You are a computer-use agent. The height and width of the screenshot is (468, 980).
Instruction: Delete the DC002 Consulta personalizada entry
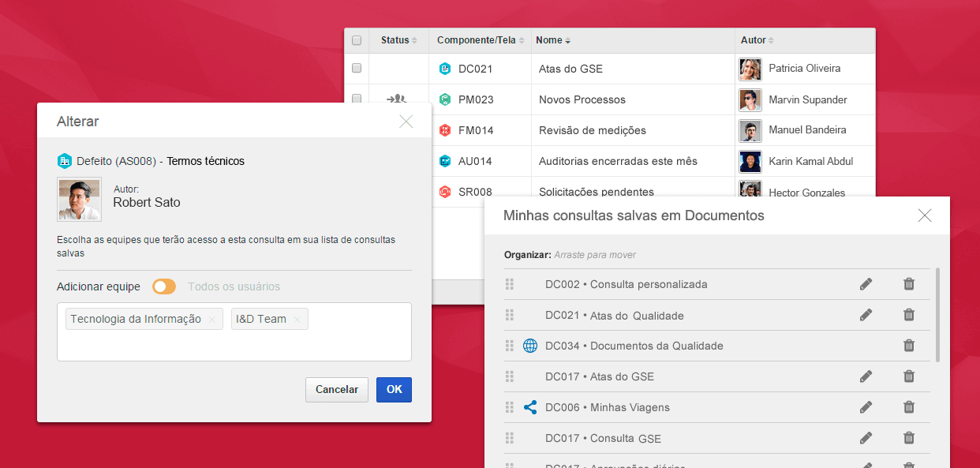tap(909, 284)
